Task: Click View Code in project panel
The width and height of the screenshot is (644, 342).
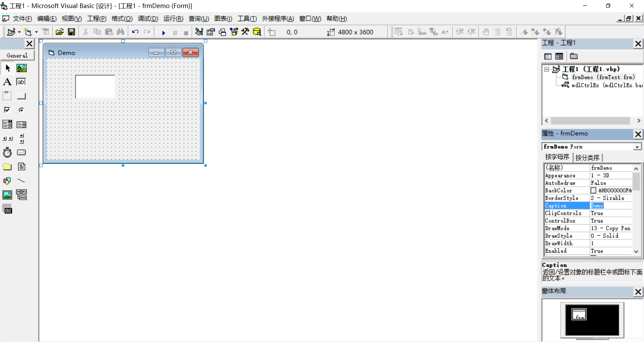Action: [548, 57]
